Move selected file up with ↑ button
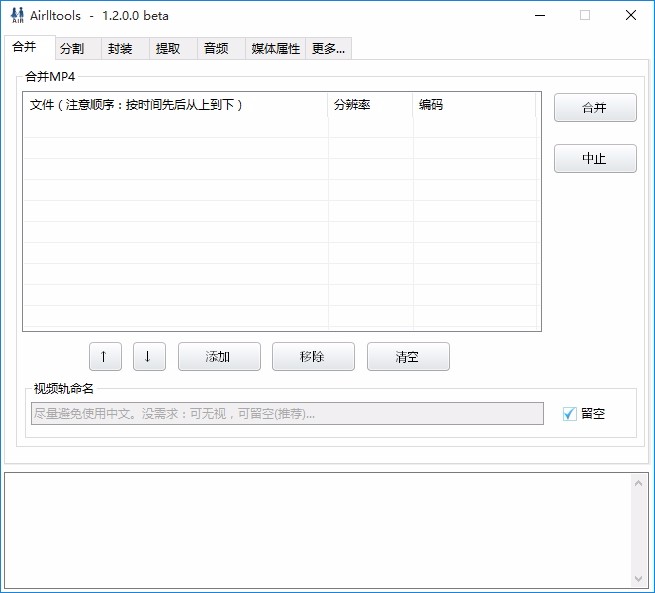The image size is (655, 593). pos(105,357)
